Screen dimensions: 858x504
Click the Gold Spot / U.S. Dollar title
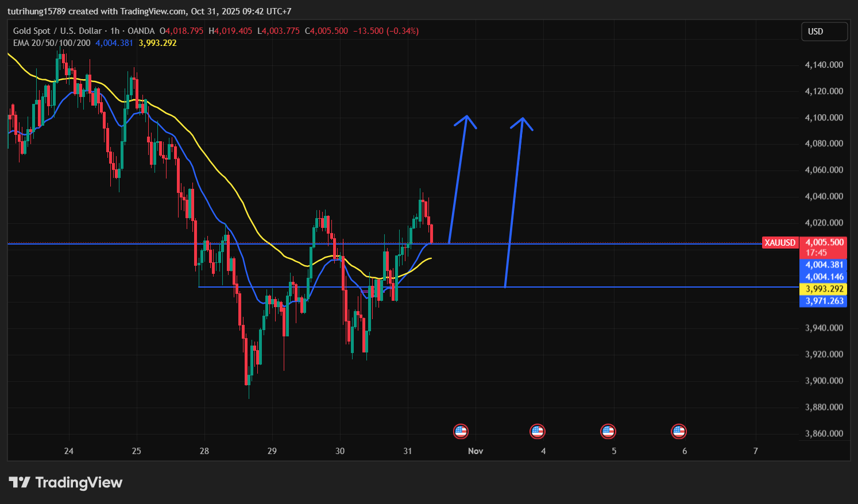[57, 31]
